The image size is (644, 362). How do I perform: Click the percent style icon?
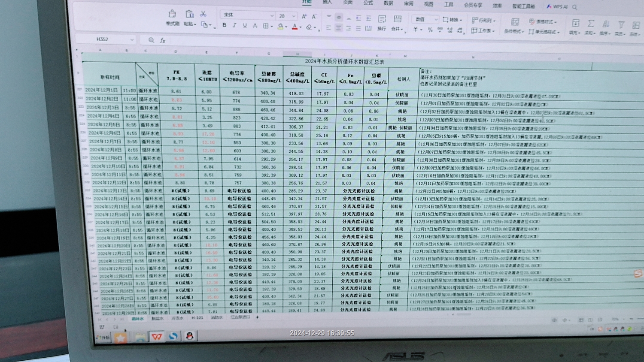(x=430, y=30)
